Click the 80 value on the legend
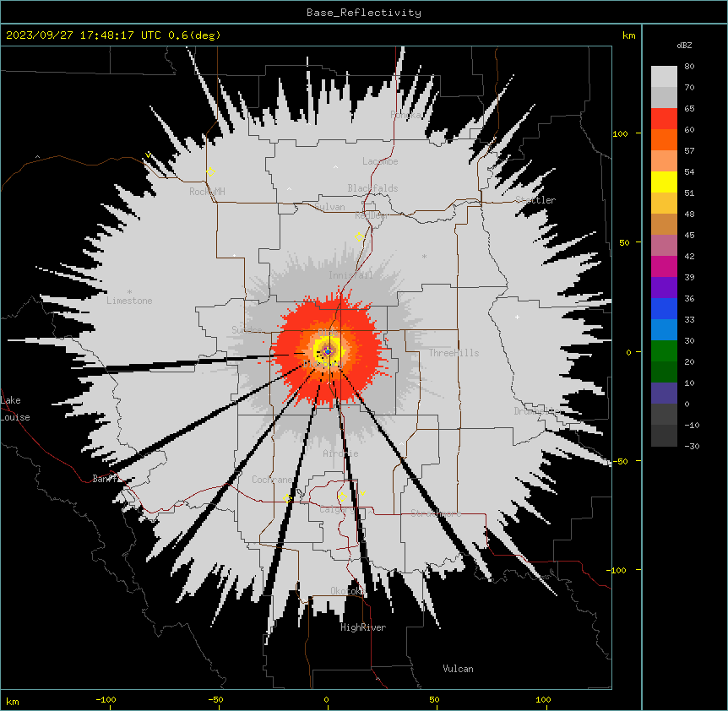The width and height of the screenshot is (728, 711). (x=689, y=67)
